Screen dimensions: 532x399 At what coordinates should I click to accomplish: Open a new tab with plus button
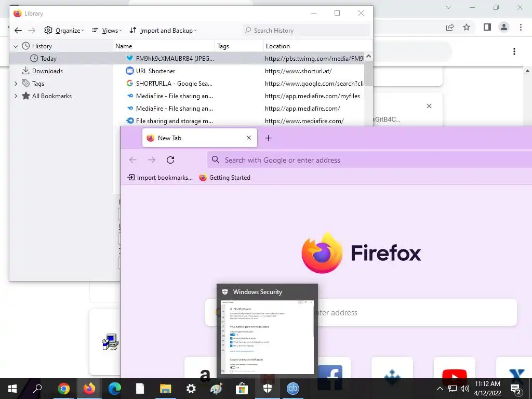(x=269, y=138)
